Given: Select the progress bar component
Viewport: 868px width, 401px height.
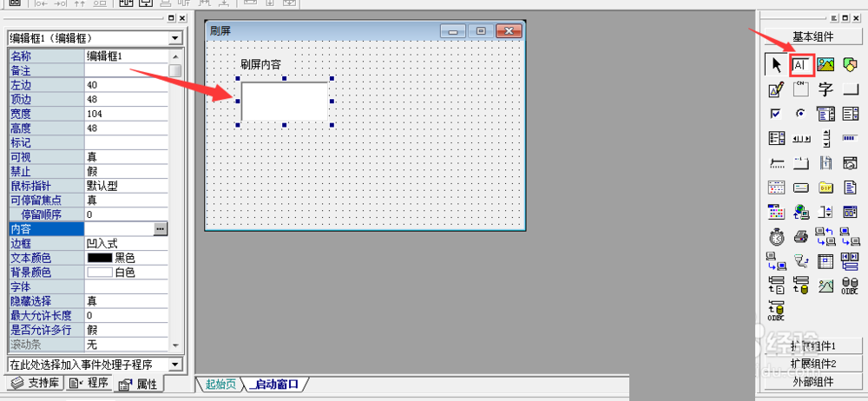Looking at the screenshot, I should (x=850, y=138).
